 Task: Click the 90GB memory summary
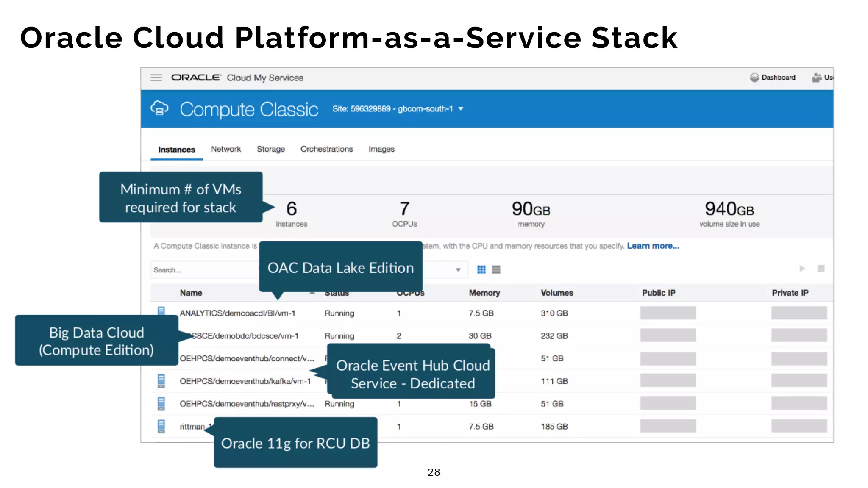[x=531, y=214]
